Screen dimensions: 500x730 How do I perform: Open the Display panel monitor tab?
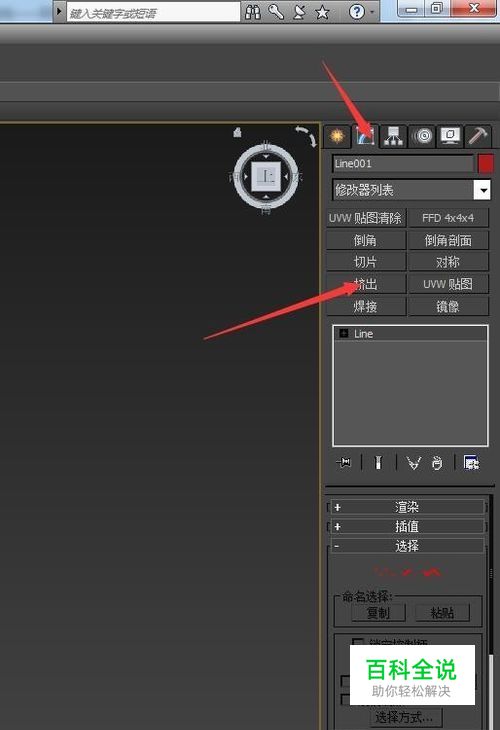click(x=450, y=136)
